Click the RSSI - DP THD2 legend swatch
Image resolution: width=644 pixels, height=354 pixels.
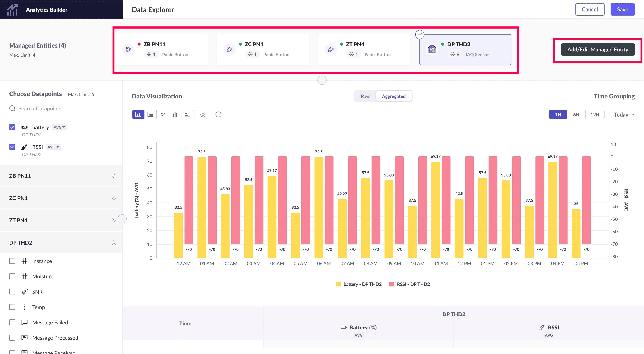coord(392,284)
